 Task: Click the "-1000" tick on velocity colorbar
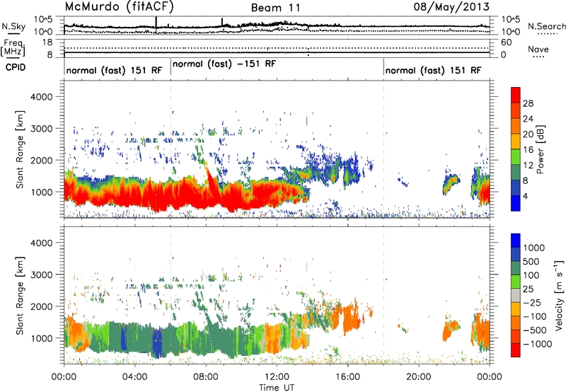(x=537, y=344)
